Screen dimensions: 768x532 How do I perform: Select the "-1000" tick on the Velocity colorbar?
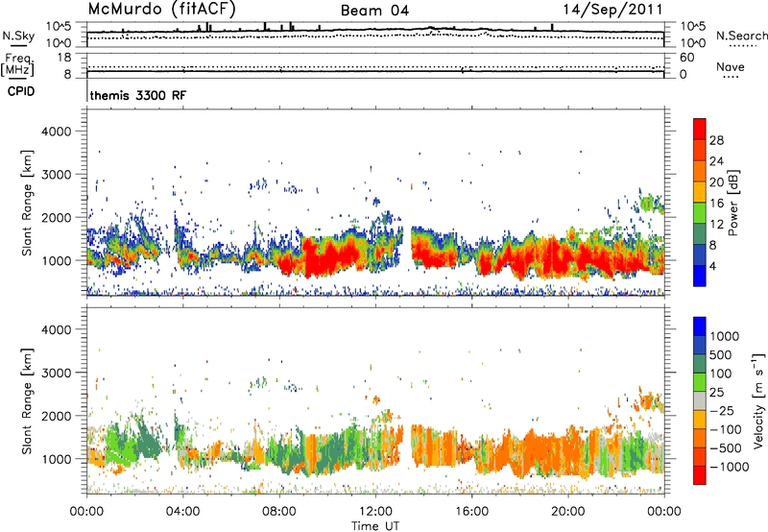coord(730,467)
